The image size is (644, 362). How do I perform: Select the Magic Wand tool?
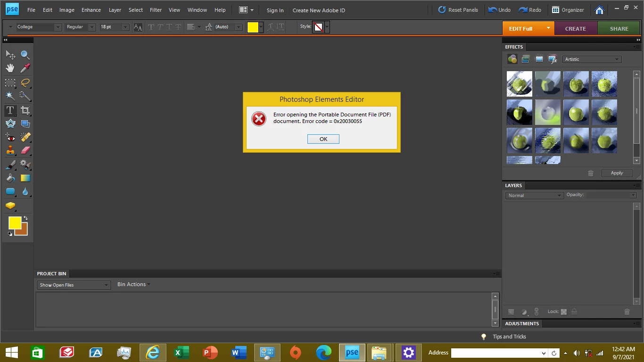point(10,96)
